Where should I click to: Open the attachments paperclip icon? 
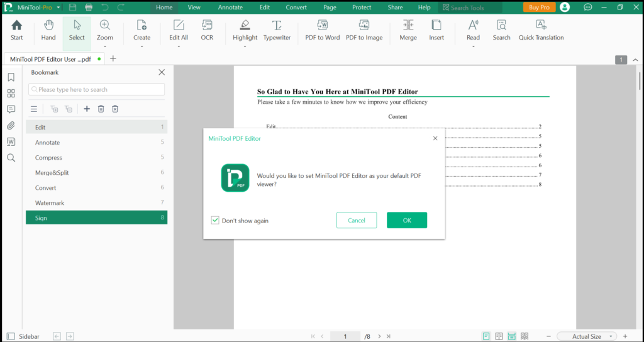click(x=11, y=126)
